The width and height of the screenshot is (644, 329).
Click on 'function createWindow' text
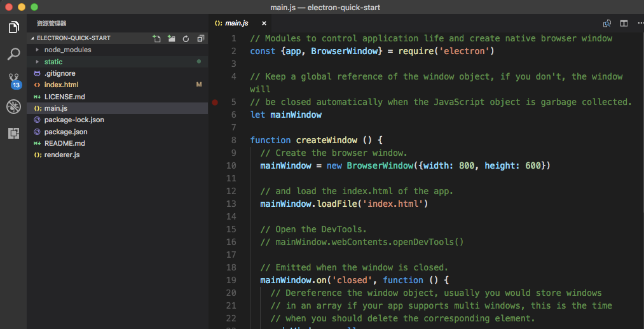303,140
